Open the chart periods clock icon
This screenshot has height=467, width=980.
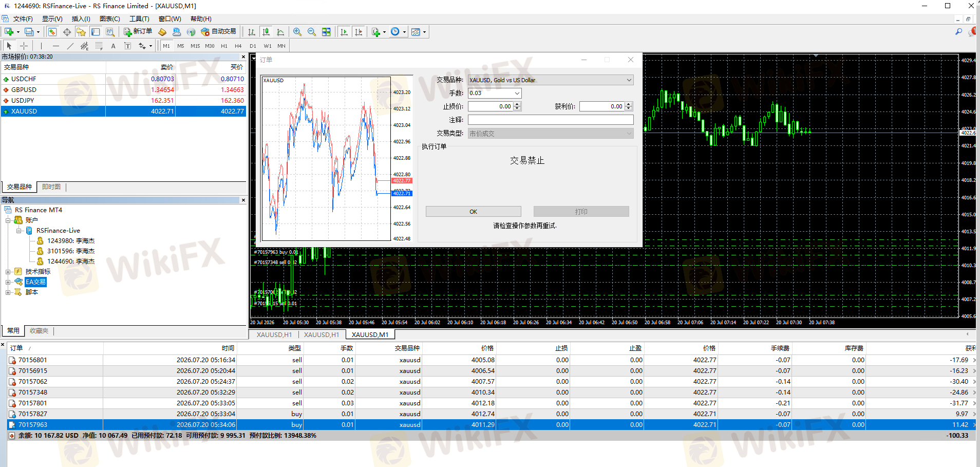395,32
